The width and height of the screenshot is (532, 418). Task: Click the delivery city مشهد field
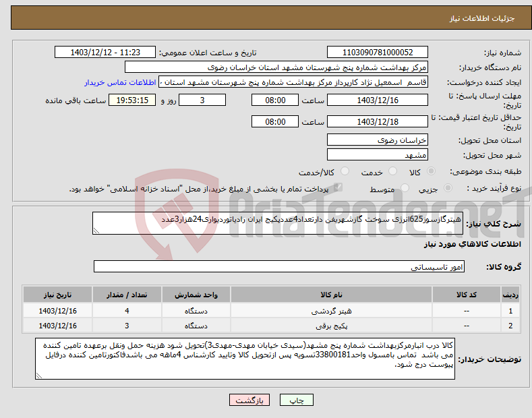(378, 154)
